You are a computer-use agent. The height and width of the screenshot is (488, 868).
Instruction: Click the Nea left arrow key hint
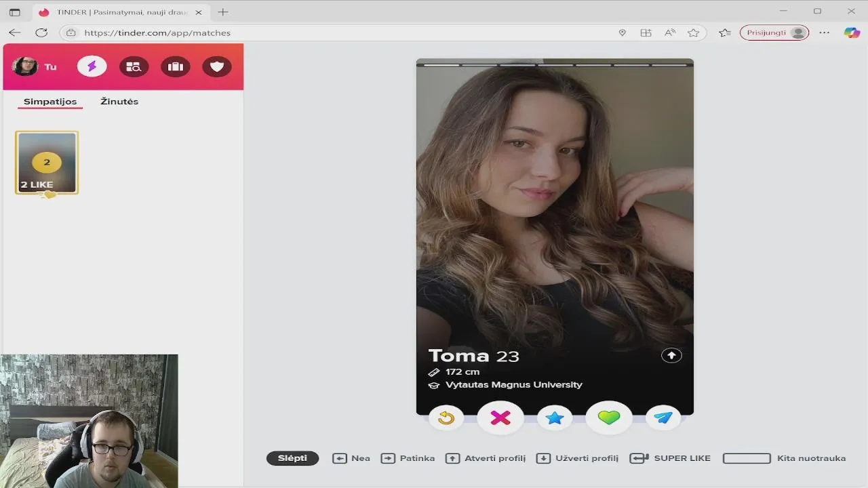[351, 458]
